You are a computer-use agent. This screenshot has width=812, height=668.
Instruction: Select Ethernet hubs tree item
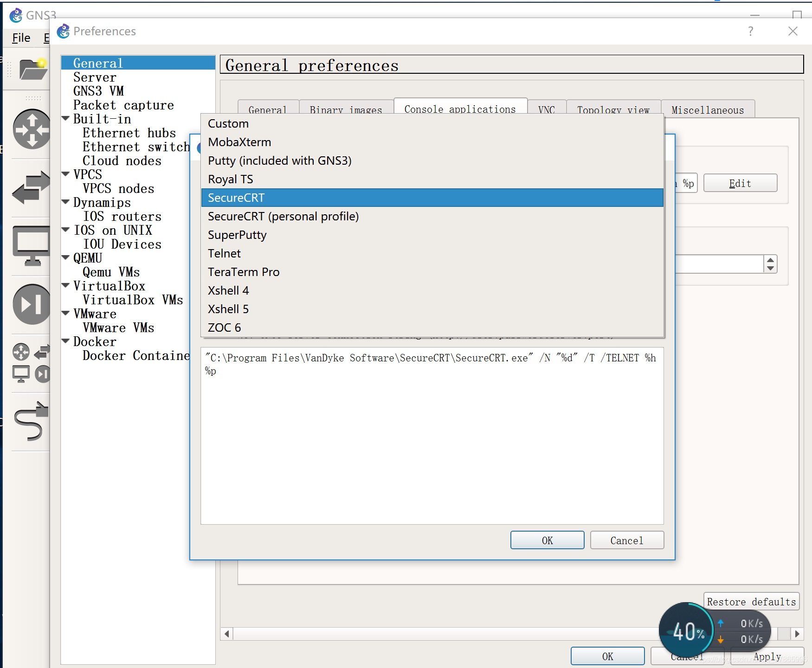point(129,133)
